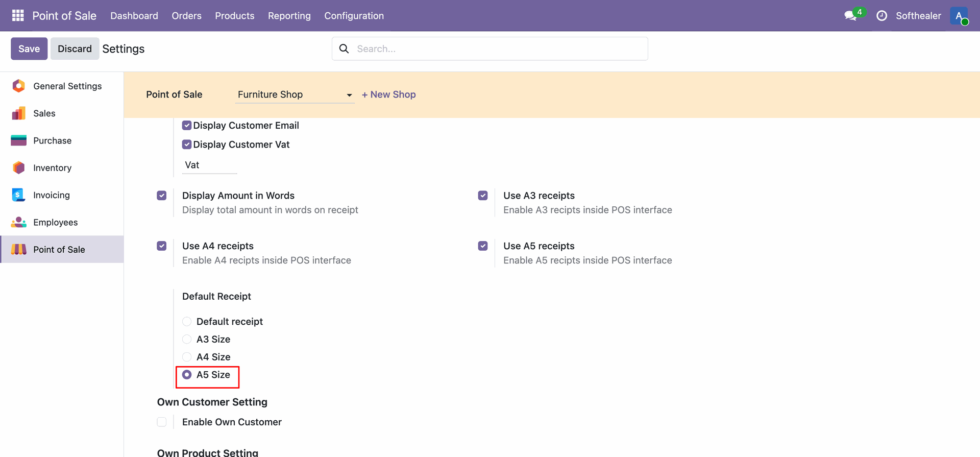Enable Own Customer checkbox
980x457 pixels.
pyautogui.click(x=162, y=422)
